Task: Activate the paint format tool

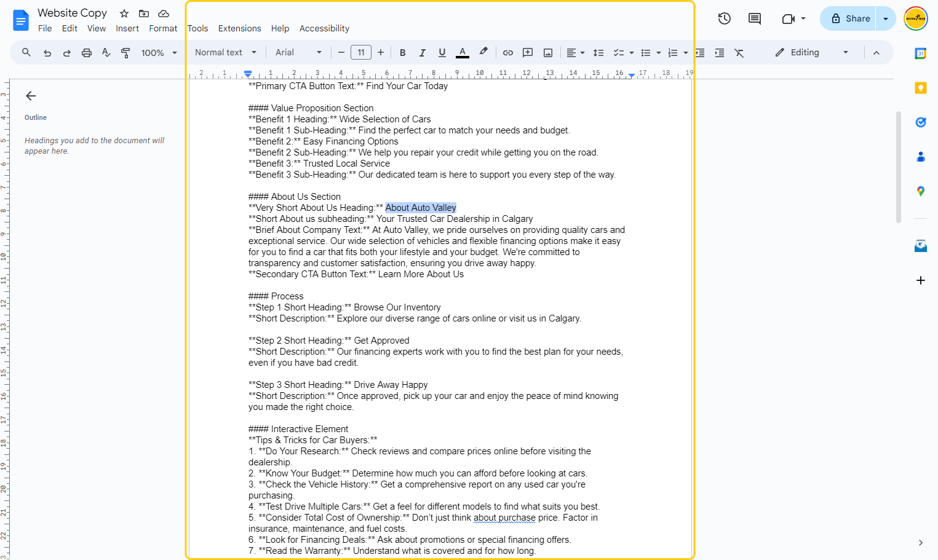Action: click(x=125, y=53)
